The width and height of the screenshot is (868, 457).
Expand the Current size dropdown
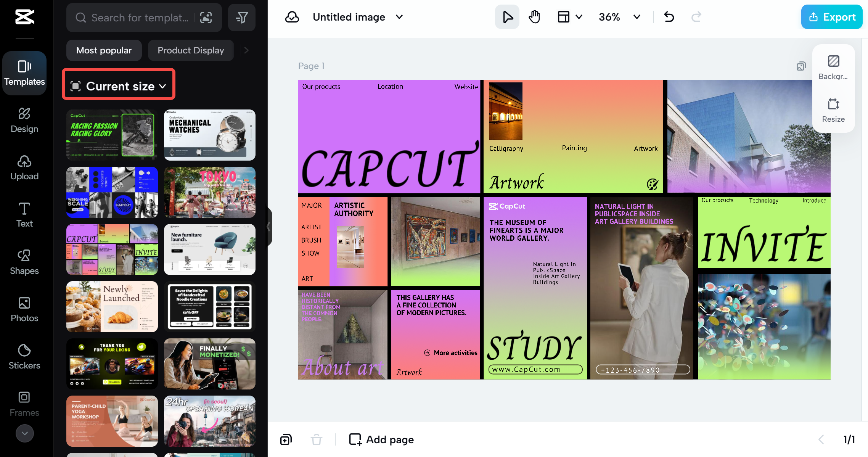click(118, 86)
